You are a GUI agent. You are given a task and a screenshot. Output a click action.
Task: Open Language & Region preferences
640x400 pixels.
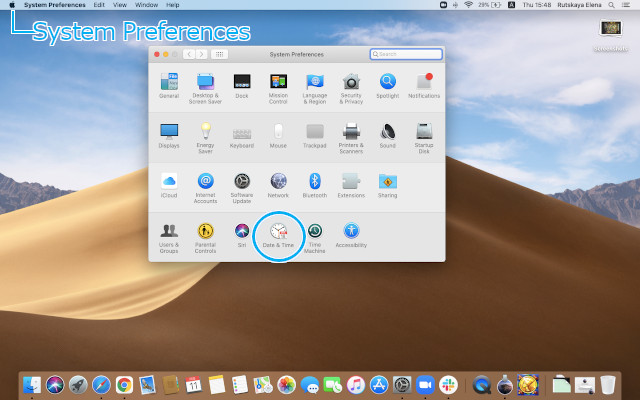click(x=315, y=88)
